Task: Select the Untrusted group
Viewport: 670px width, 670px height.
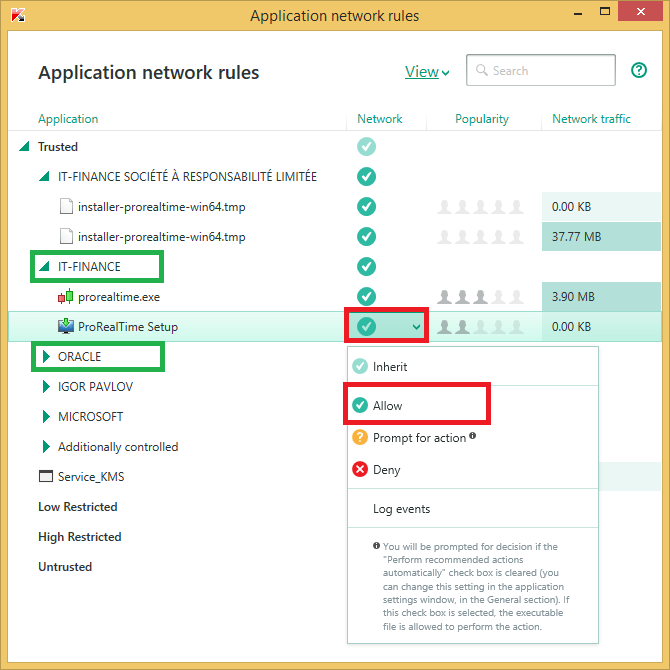Action: click(x=65, y=566)
